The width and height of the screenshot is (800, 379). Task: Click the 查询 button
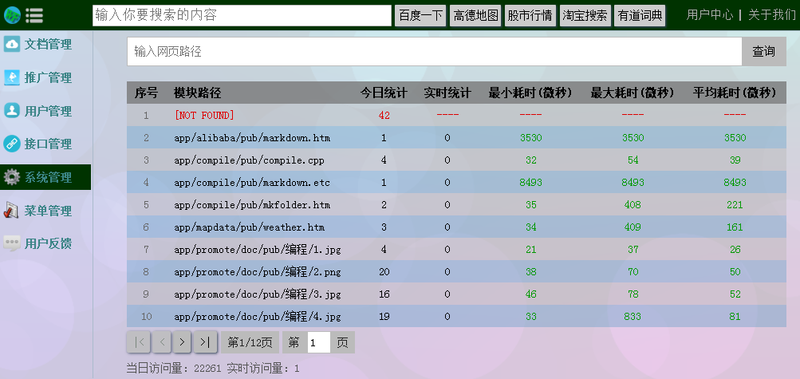click(764, 52)
